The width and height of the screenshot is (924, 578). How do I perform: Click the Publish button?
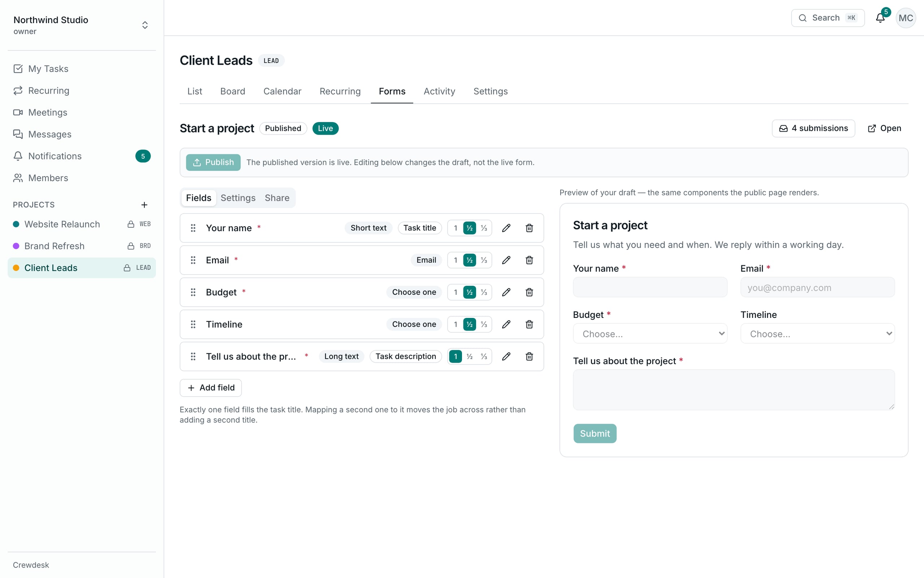click(x=213, y=162)
